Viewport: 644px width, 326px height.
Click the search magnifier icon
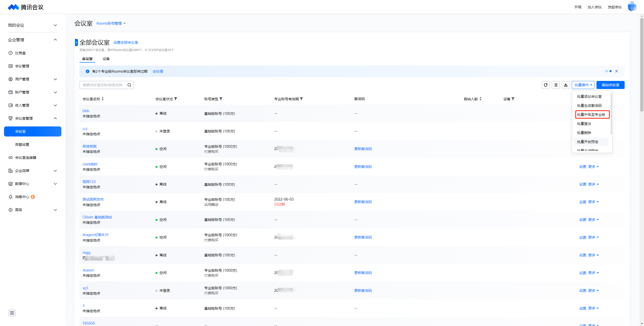coord(129,85)
